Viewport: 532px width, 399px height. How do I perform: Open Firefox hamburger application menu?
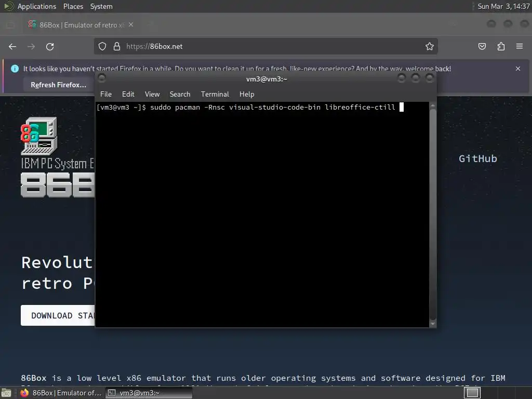pyautogui.click(x=520, y=46)
